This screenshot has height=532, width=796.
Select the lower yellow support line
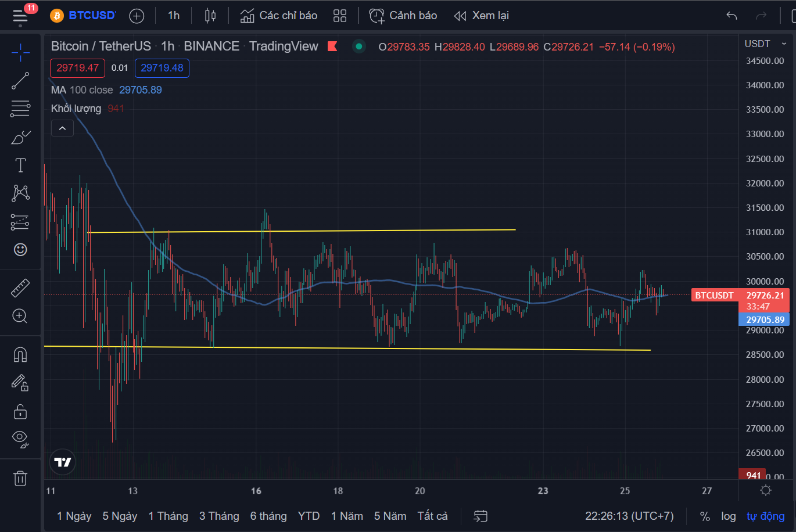347,348
